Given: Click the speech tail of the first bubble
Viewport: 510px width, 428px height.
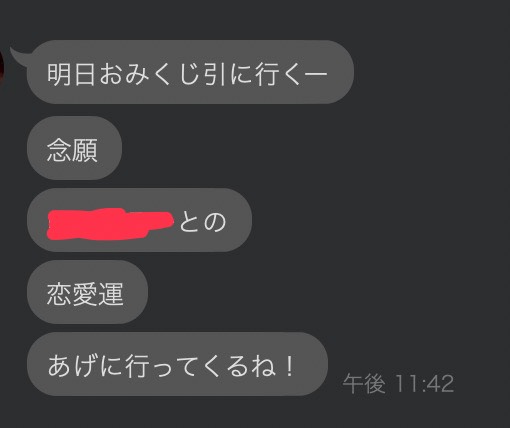Looking at the screenshot, I should 19,55.
